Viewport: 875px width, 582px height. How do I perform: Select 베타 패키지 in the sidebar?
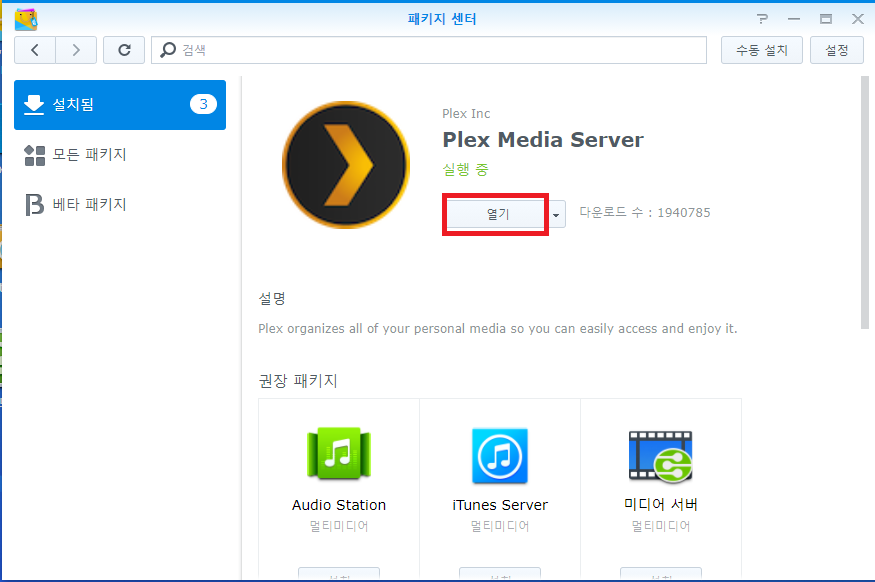(x=120, y=204)
